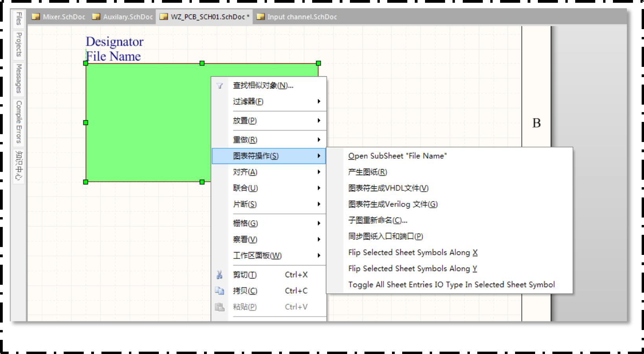The image size is (644, 354).
Task: Switch to the WZ_PCB_SCH01.SchDoc tab
Action: 208,17
